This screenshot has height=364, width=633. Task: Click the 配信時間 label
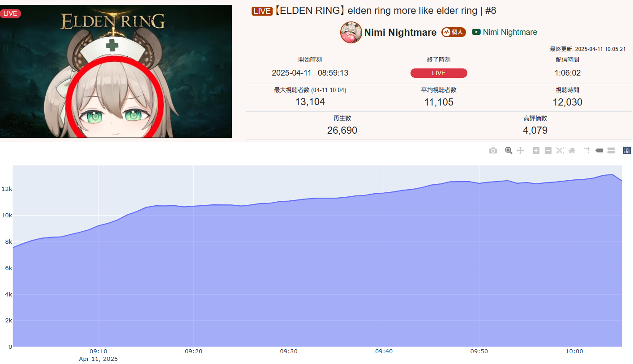pos(567,60)
